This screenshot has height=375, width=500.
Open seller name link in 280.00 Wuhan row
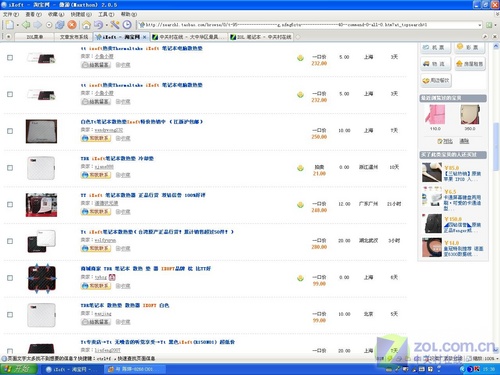pyautogui.click(x=105, y=240)
